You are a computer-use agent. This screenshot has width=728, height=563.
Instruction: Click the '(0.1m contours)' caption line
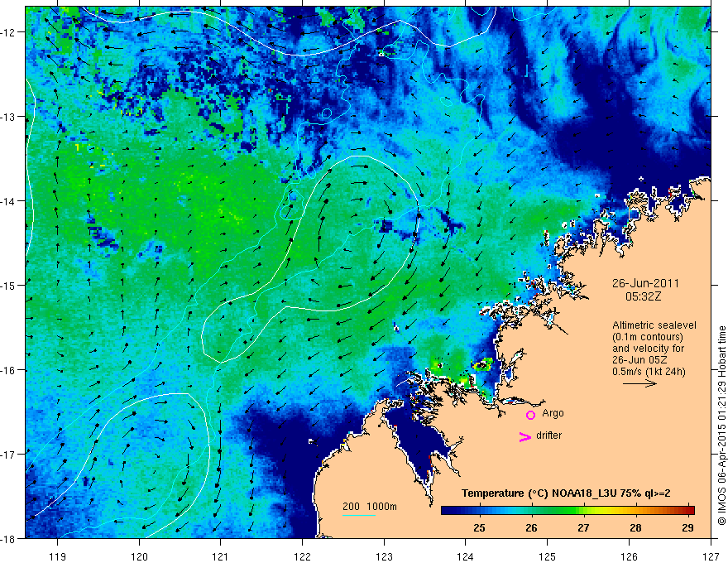click(648, 337)
